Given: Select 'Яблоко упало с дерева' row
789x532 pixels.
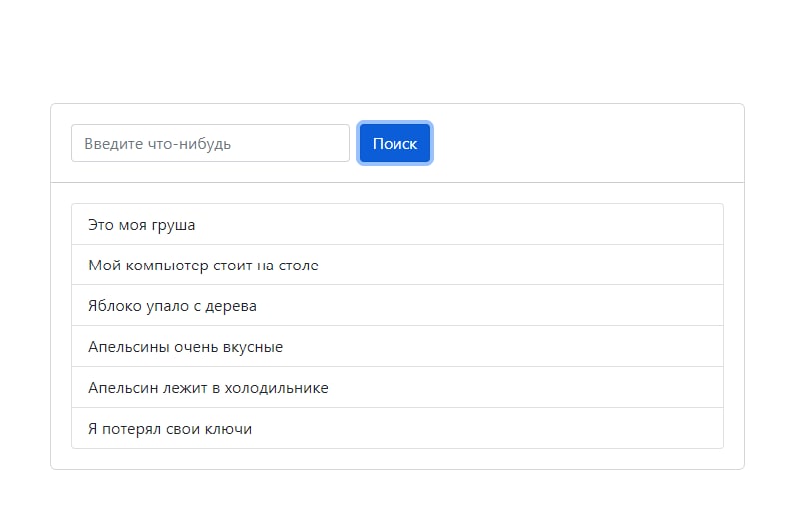Looking at the screenshot, I should coord(397,305).
